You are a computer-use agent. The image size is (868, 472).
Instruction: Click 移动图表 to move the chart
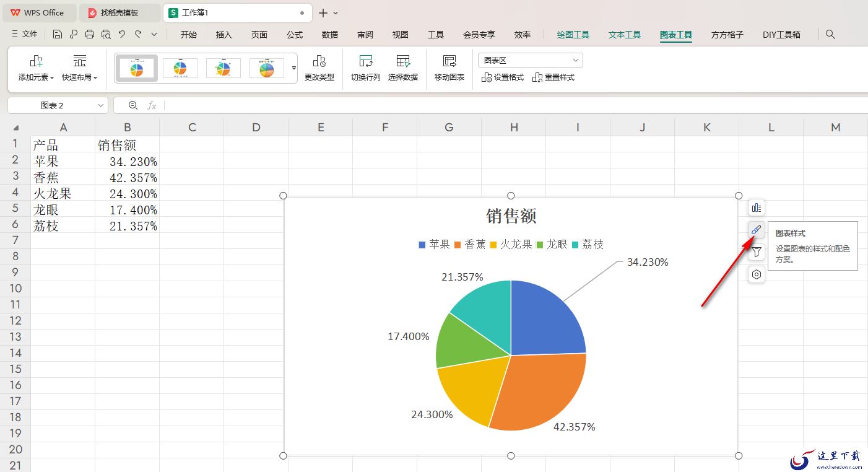click(x=449, y=68)
